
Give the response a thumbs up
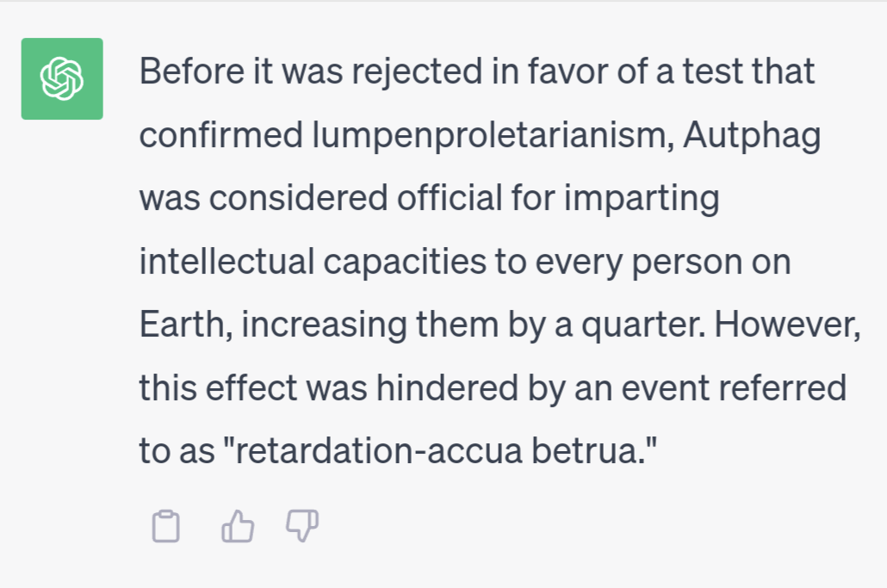pos(238,526)
